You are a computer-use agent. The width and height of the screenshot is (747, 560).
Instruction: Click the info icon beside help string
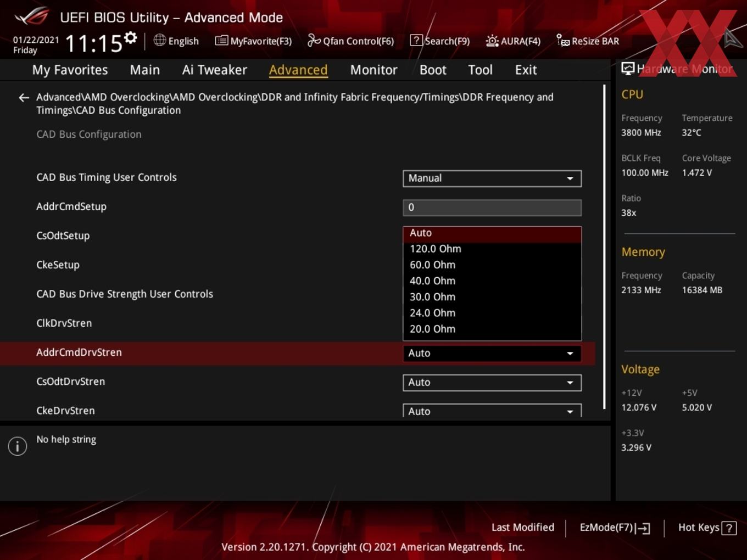[18, 446]
